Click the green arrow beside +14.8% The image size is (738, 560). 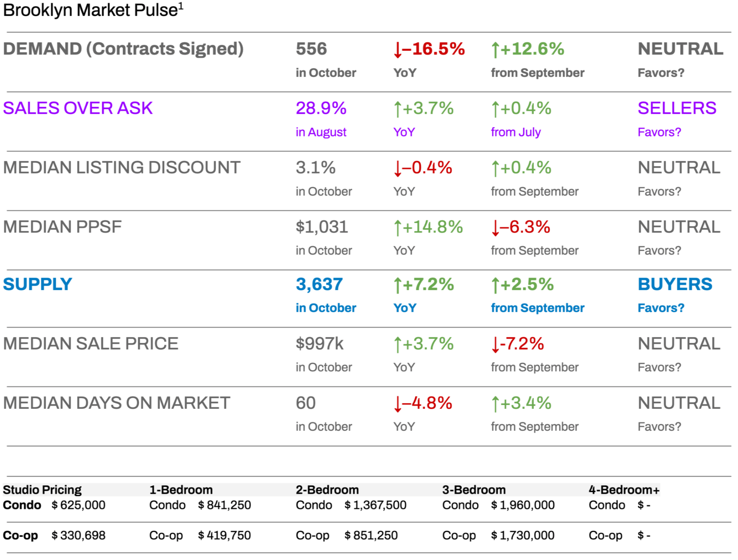click(397, 228)
